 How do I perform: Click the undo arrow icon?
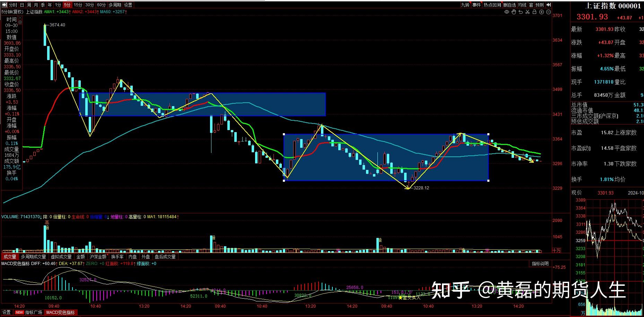521,12
